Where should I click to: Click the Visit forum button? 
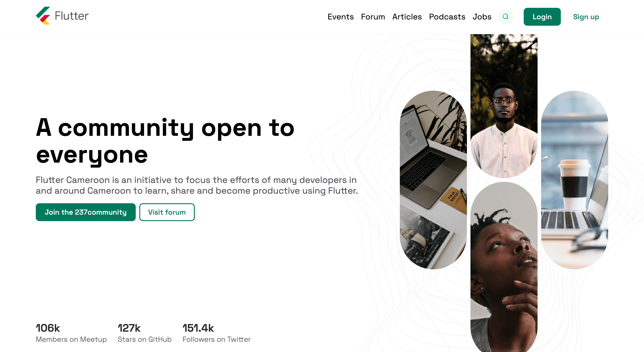tap(167, 212)
